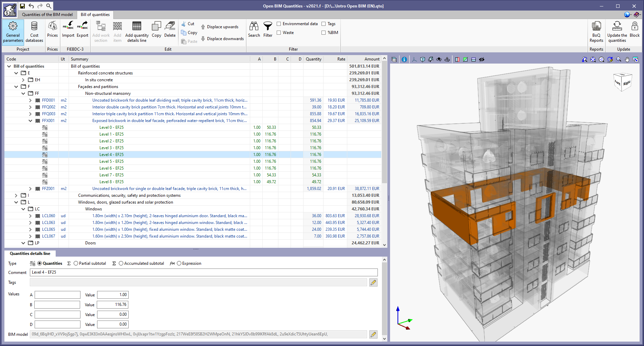Select the Bill of quantities tab
644x346 pixels.
point(95,15)
